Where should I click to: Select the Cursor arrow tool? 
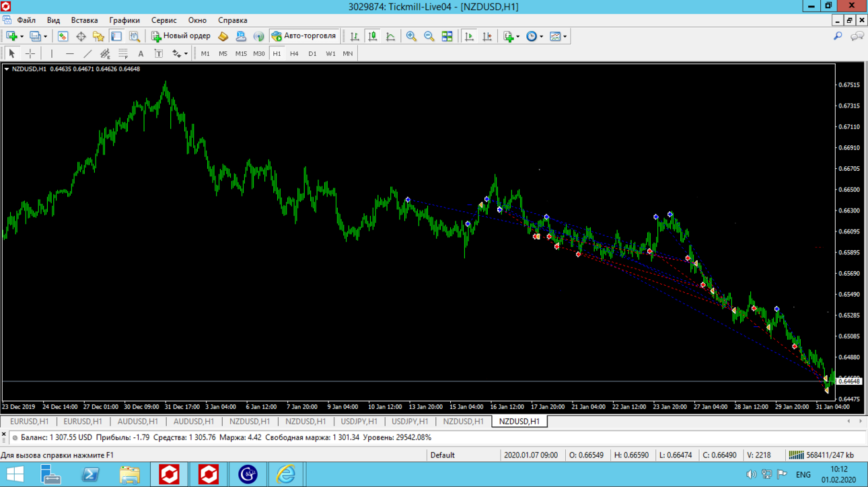tap(11, 53)
